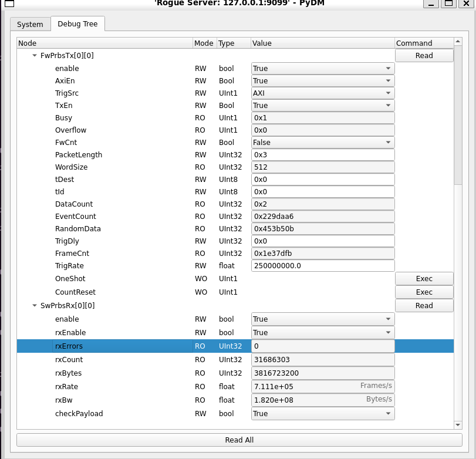Collapse the SwPrbsRx[0][0] tree node
Image resolution: width=476 pixels, height=459 pixels.
point(35,306)
